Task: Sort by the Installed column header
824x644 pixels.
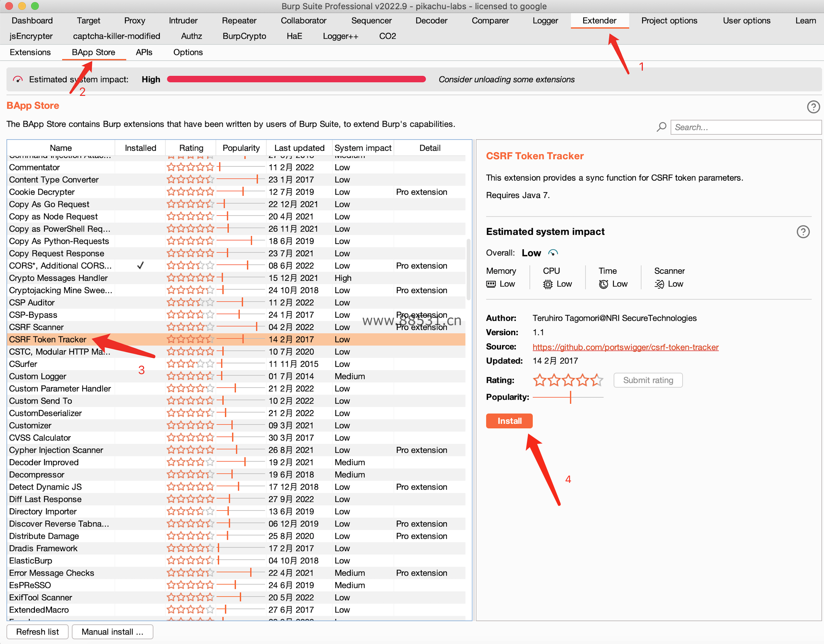Action: [140, 148]
